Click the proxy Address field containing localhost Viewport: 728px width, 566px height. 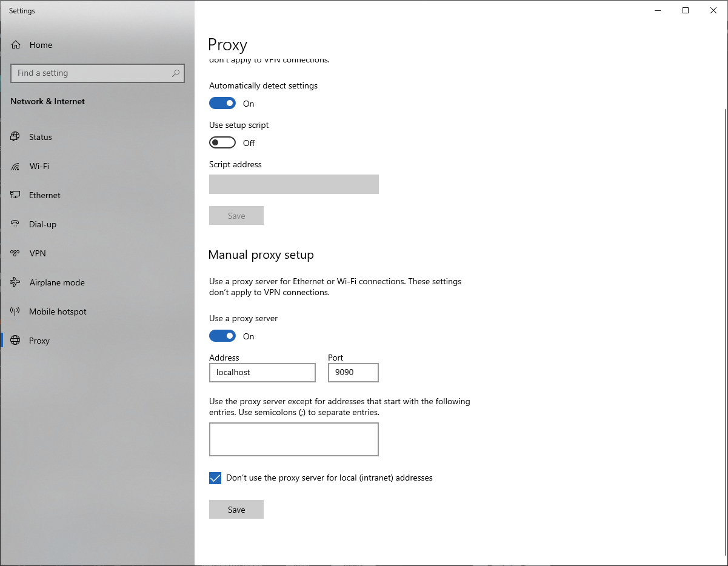pyautogui.click(x=262, y=373)
